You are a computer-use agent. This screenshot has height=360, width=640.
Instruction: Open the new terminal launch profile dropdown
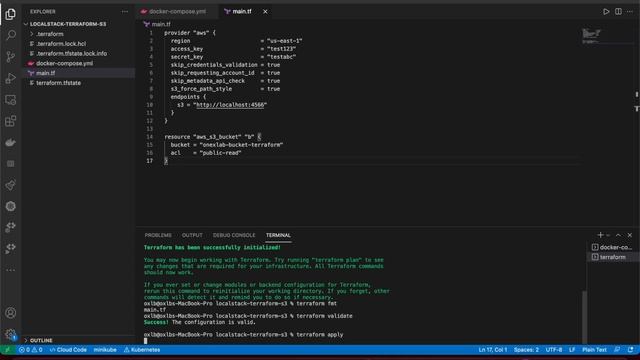[608, 235]
